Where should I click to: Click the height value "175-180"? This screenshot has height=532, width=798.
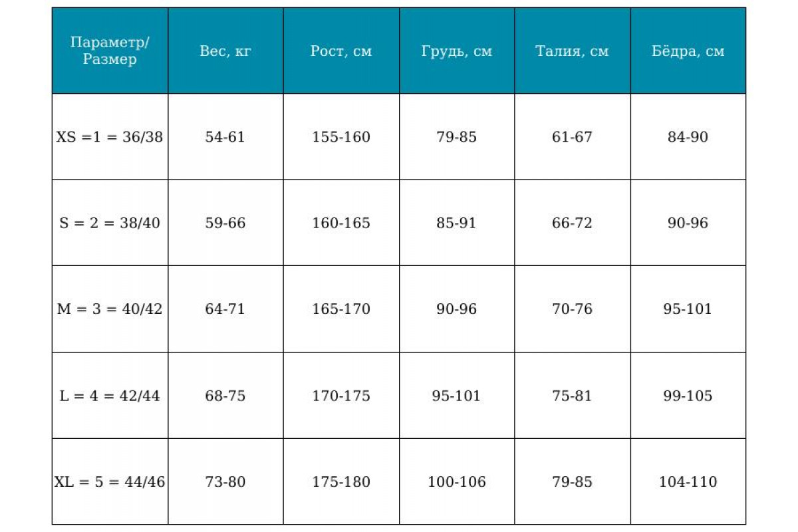click(341, 481)
